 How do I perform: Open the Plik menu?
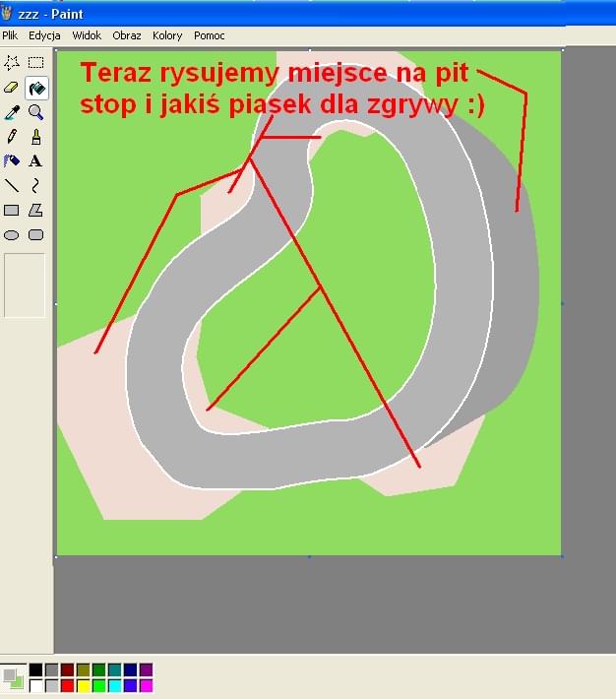tap(10, 35)
